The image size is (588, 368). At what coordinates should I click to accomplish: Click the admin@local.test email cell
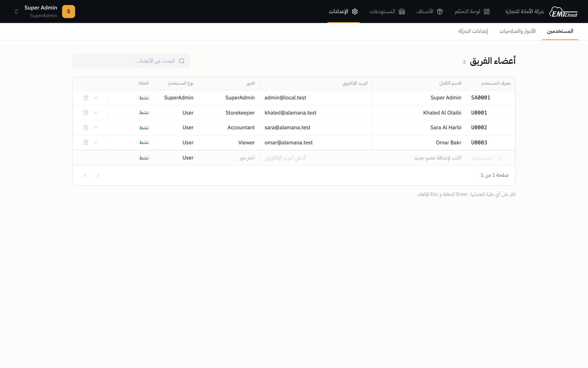[316, 98]
